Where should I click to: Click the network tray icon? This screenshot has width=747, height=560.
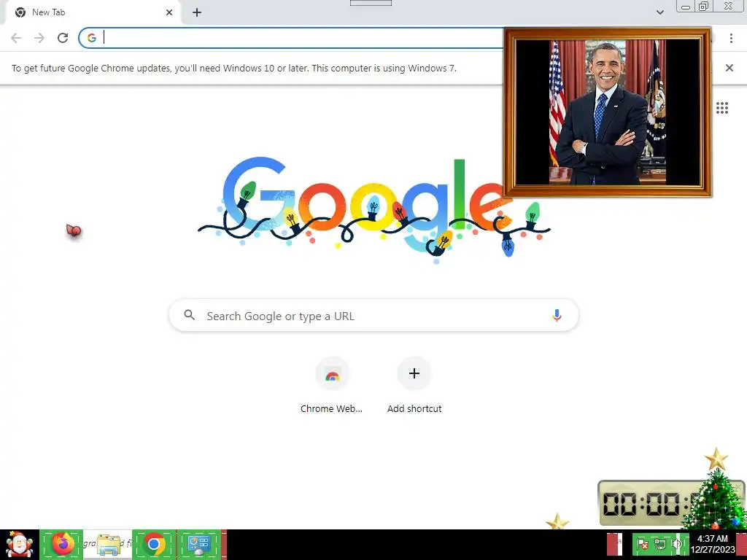tap(659, 544)
